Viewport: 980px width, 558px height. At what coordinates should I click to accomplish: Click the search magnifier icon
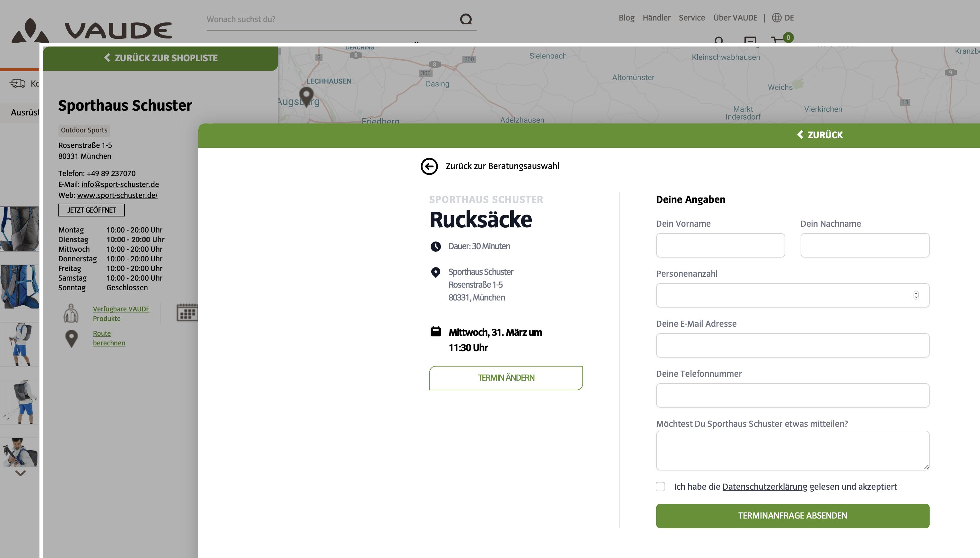466,19
